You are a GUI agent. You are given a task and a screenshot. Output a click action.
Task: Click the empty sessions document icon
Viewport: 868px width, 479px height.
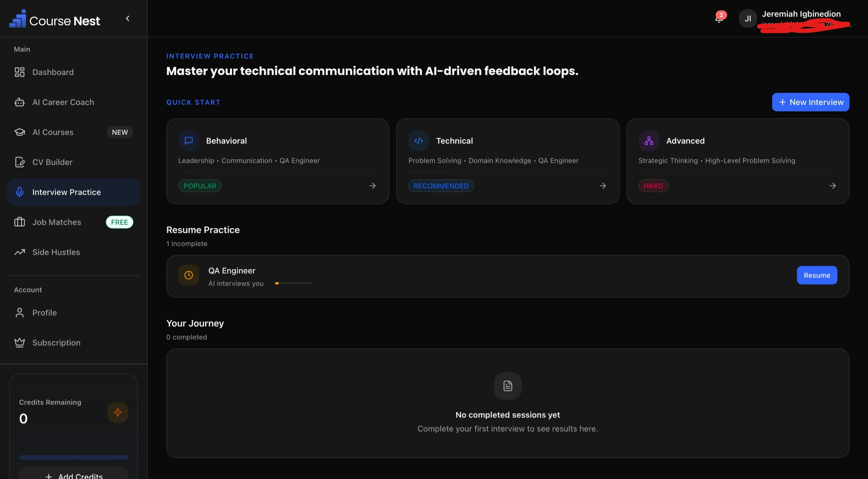[508, 386]
